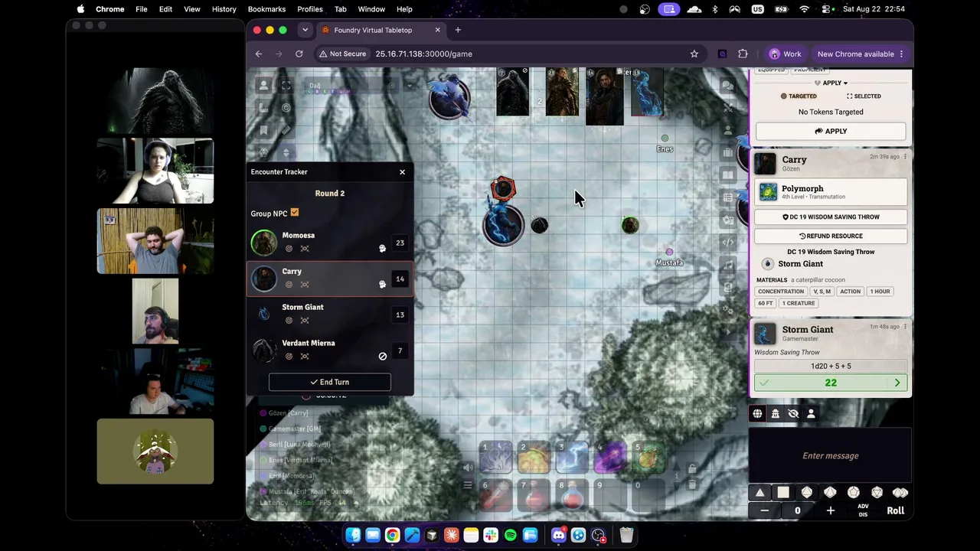Switch apply mode to Selected tokens
Screen dimensions: 980x551
[x=864, y=96]
